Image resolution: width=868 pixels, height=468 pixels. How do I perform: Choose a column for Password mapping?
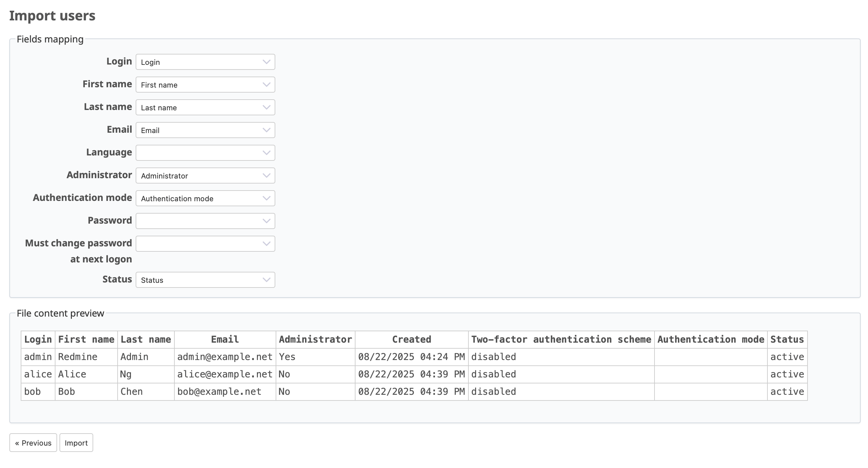205,221
